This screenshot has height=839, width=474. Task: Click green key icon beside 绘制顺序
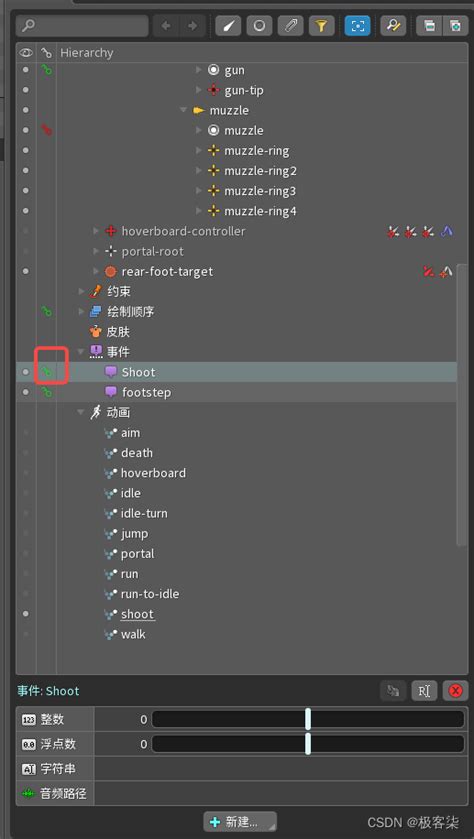[47, 311]
